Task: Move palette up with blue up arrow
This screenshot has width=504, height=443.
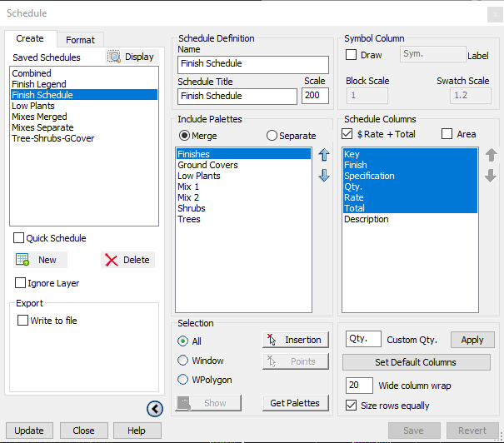Action: click(x=324, y=155)
